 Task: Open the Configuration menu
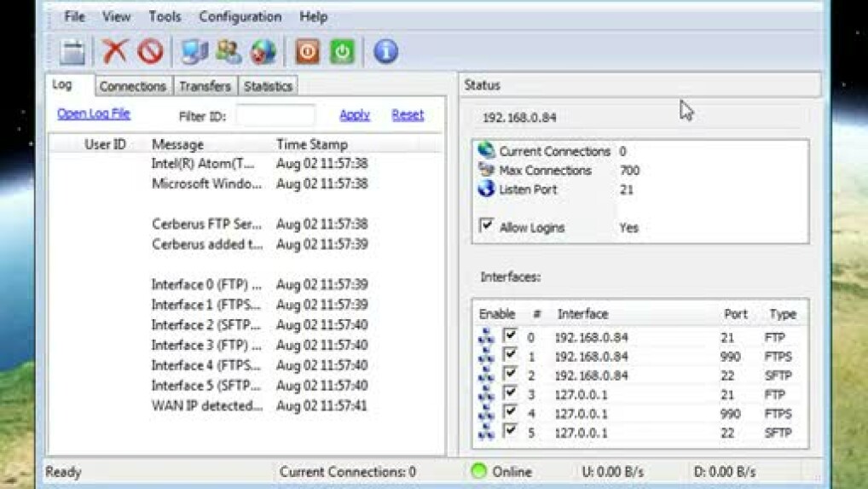pyautogui.click(x=240, y=16)
